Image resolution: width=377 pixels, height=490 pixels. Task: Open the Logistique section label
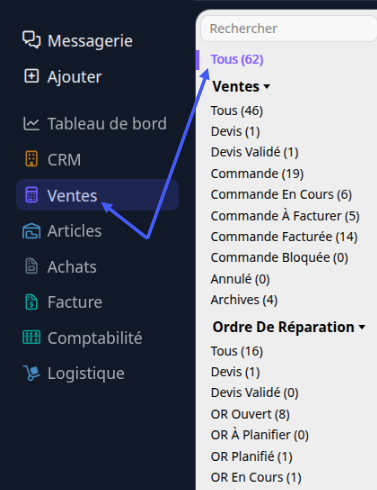[86, 374]
